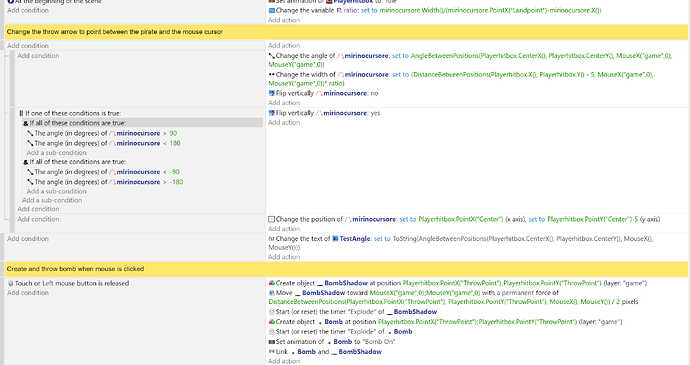Click the create icon before 'Create object BombShadow'
The height and width of the screenshot is (365, 690).
coord(272,283)
